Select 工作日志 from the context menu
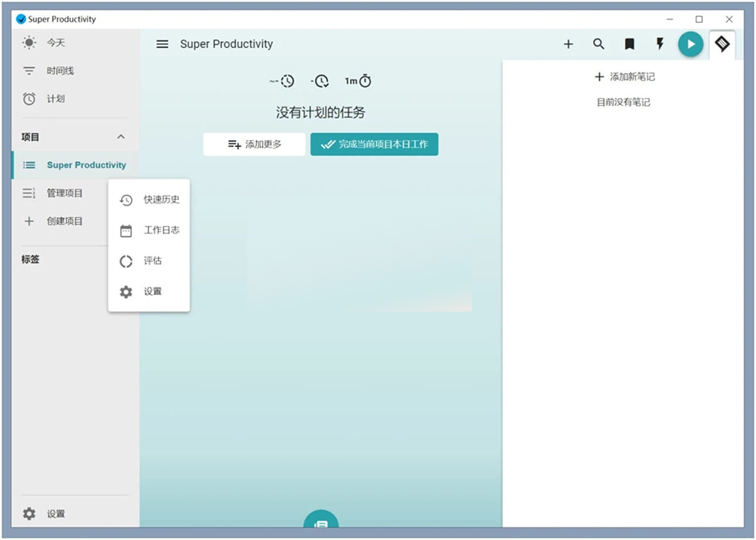Viewport: 756px width, 540px height. point(150,230)
